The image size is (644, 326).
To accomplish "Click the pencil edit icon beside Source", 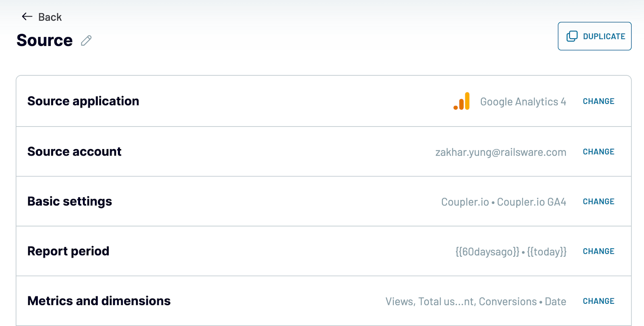I will pyautogui.click(x=86, y=41).
